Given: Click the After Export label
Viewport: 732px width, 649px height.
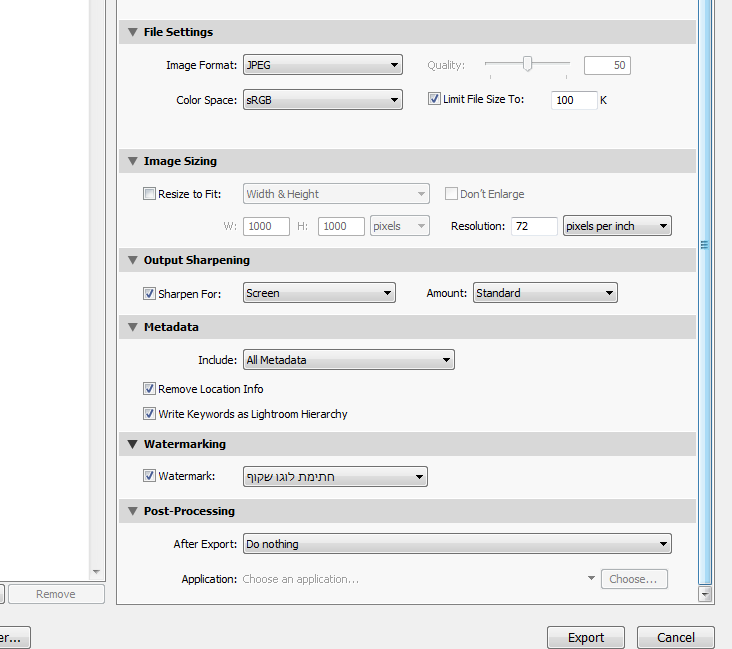Looking at the screenshot, I should coord(205,544).
